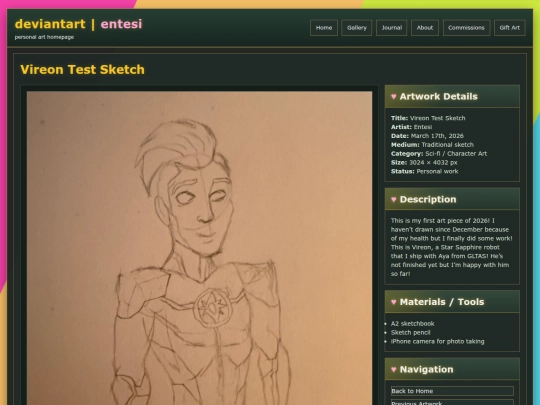Go to the Gallery page
Screen dimensions: 540x405
pos(356,28)
